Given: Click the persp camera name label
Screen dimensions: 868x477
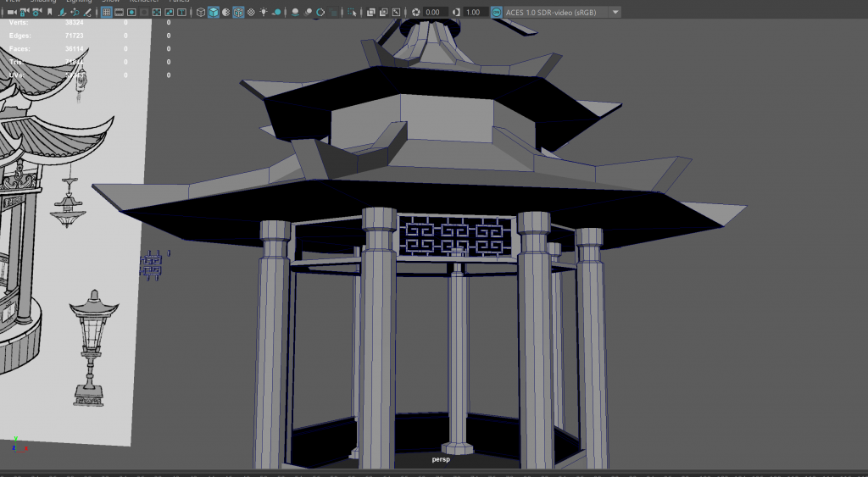Looking at the screenshot, I should (x=441, y=459).
